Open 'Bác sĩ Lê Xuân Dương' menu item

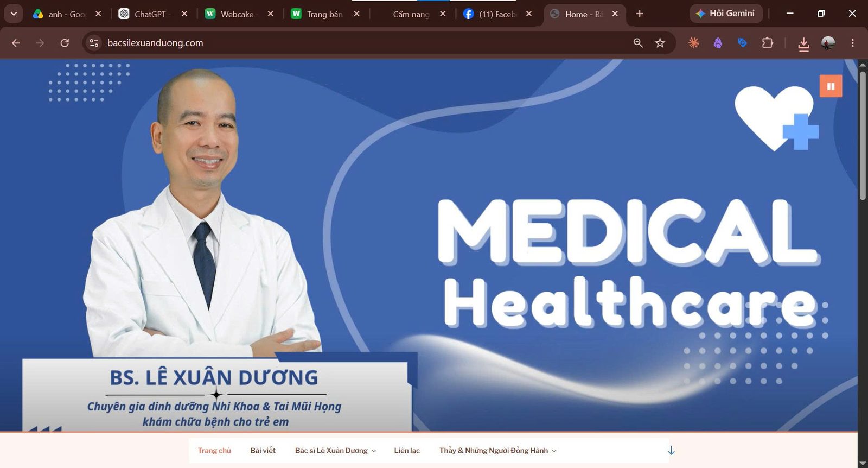[331, 451]
